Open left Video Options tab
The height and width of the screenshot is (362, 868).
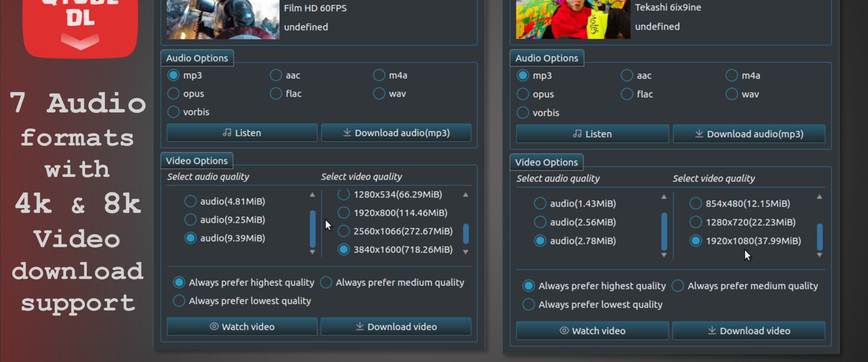[197, 161]
